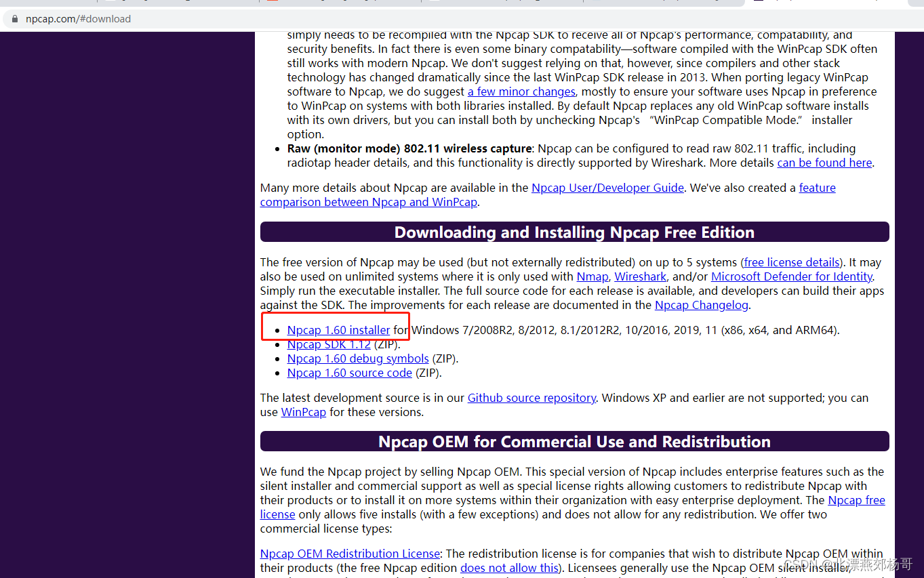Visit the Wireshark link
924x578 pixels.
click(x=641, y=276)
